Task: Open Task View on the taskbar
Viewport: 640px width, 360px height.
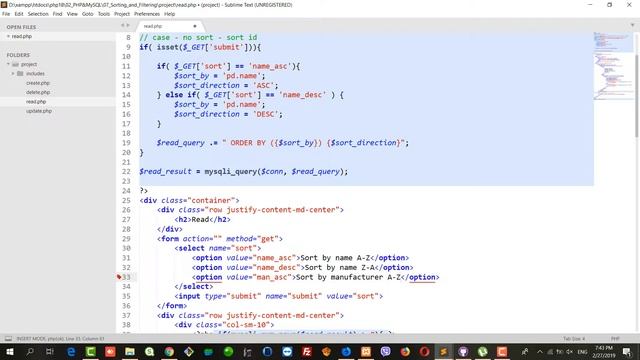Action: coord(49,352)
